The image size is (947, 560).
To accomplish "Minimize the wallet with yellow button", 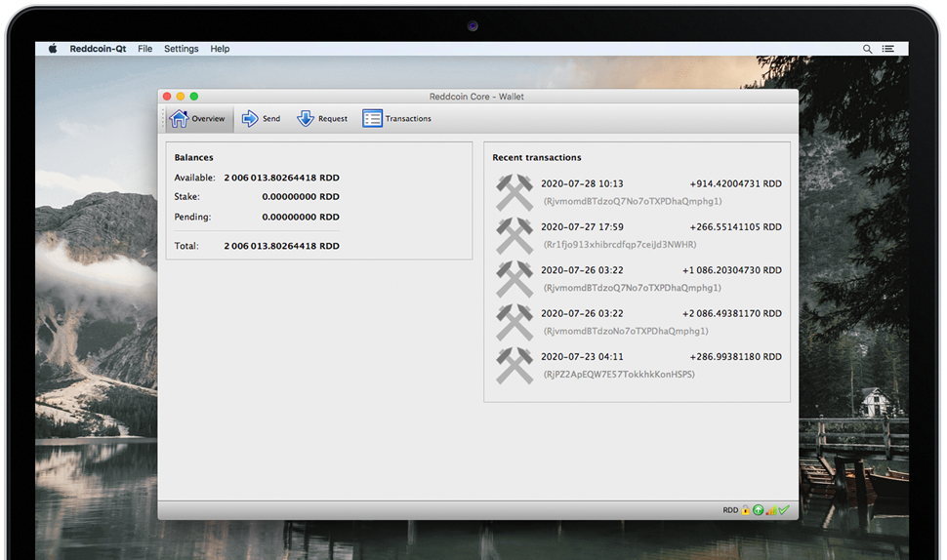I will click(x=181, y=97).
